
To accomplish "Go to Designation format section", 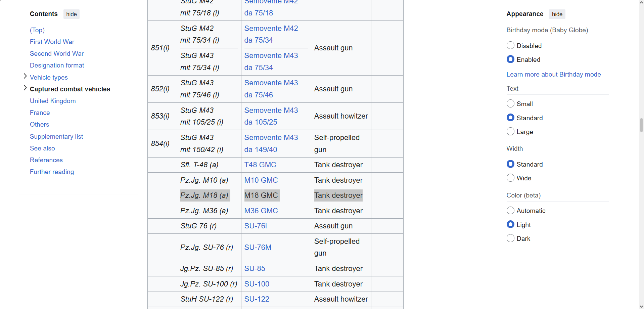I will coord(57,65).
